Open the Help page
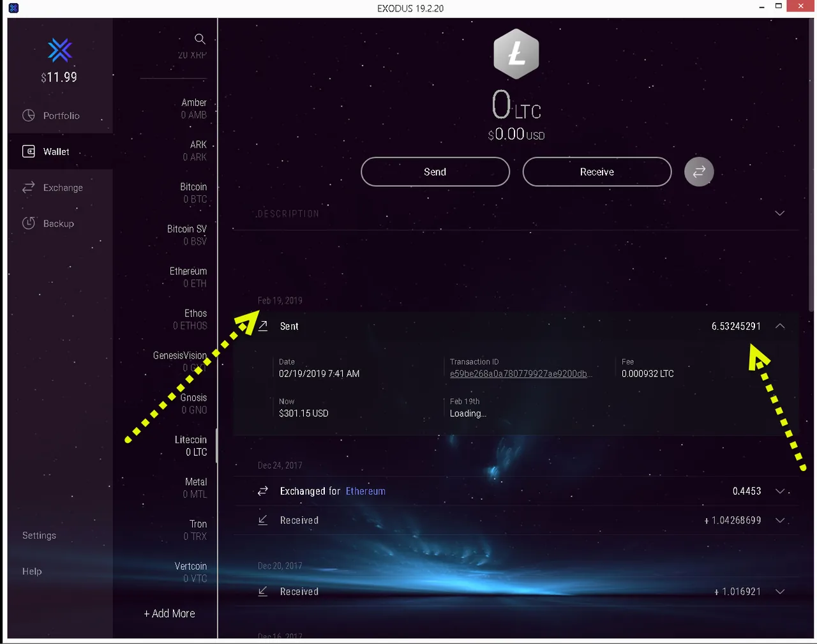Viewport: 817px width, 644px height. [32, 571]
